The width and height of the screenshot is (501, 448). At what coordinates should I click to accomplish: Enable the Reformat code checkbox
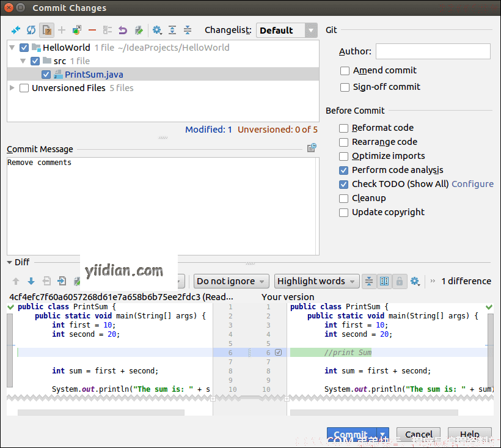[343, 128]
